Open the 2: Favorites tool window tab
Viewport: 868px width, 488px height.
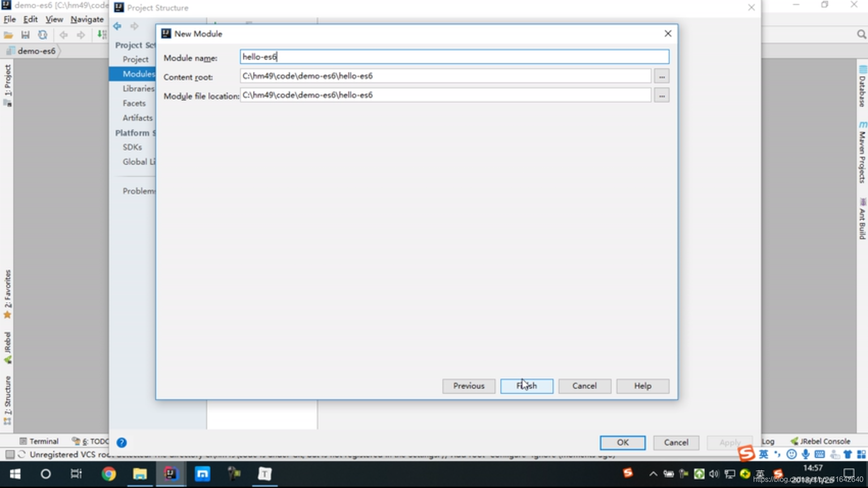click(x=8, y=294)
